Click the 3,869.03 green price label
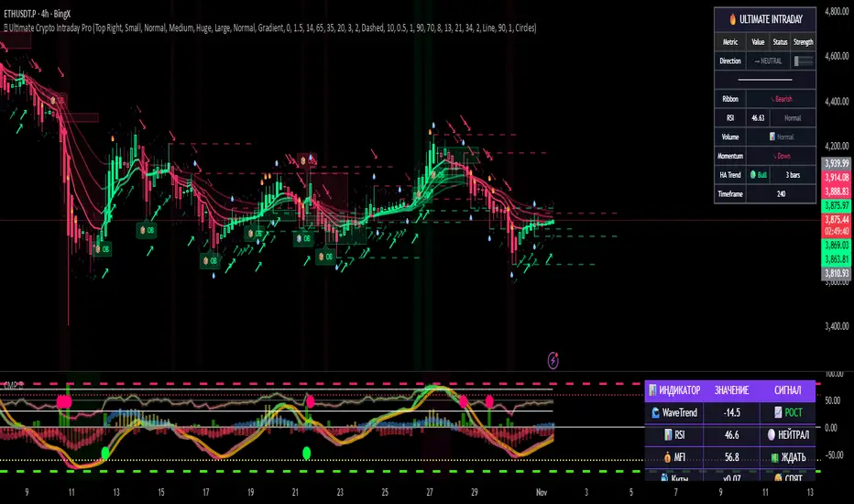This screenshot has height=504, width=854. click(836, 246)
